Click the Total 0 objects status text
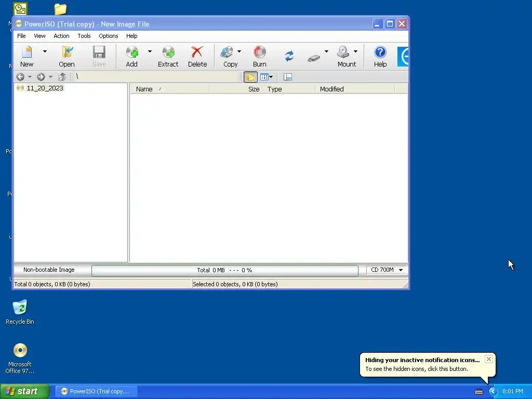This screenshot has width=532, height=399. coord(52,284)
